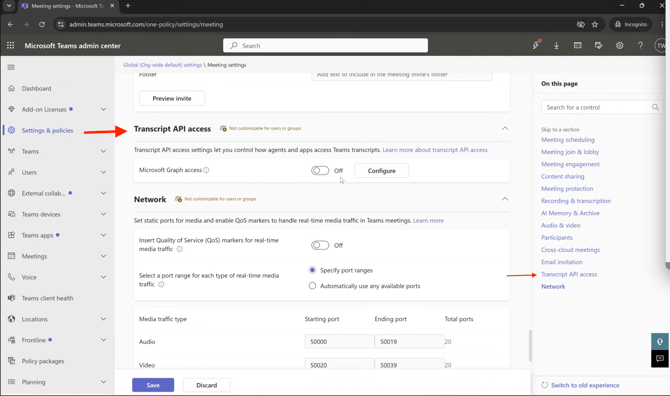This screenshot has height=396, width=670.
Task: Reload the page in browser
Action: tap(41, 24)
